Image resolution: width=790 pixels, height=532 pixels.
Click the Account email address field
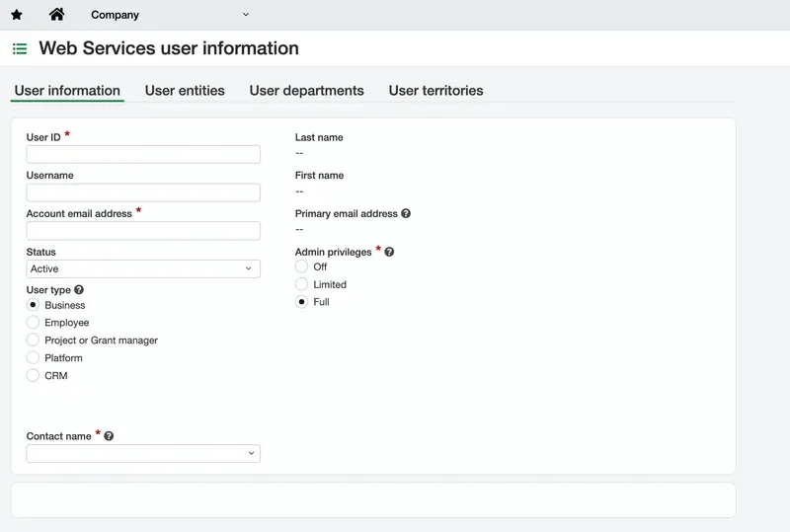tap(143, 231)
